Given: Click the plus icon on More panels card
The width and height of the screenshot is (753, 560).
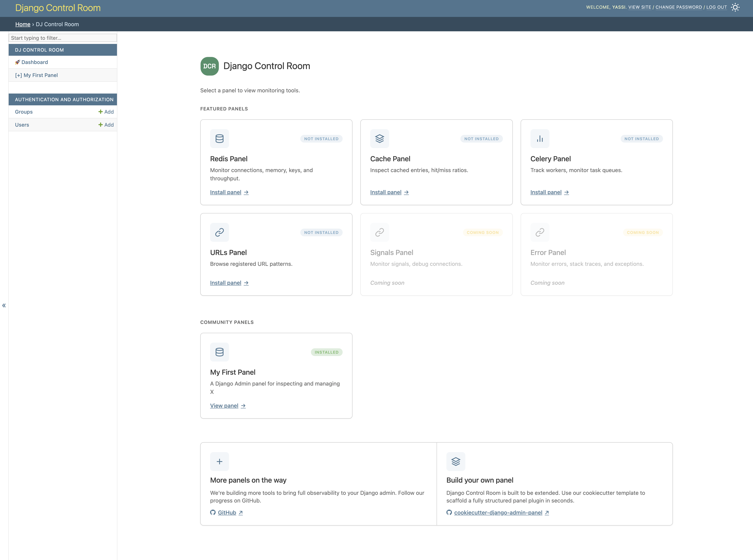Looking at the screenshot, I should tap(219, 461).
